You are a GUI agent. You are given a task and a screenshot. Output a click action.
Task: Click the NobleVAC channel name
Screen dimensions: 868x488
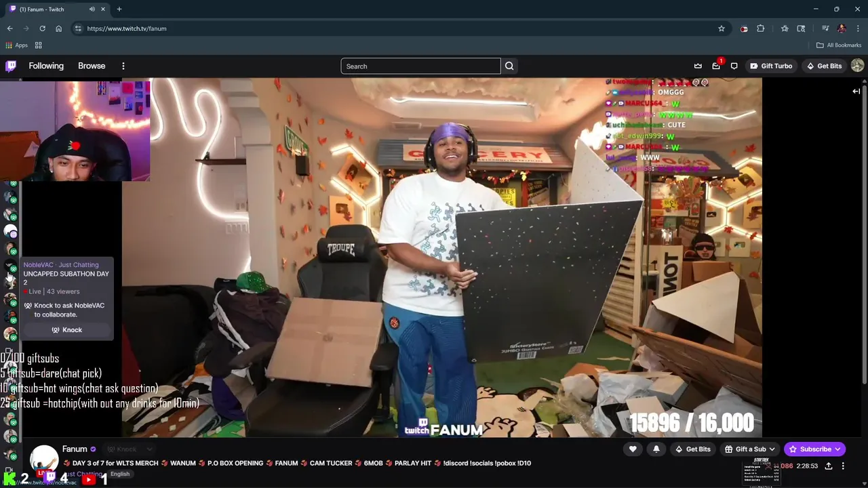(x=38, y=265)
